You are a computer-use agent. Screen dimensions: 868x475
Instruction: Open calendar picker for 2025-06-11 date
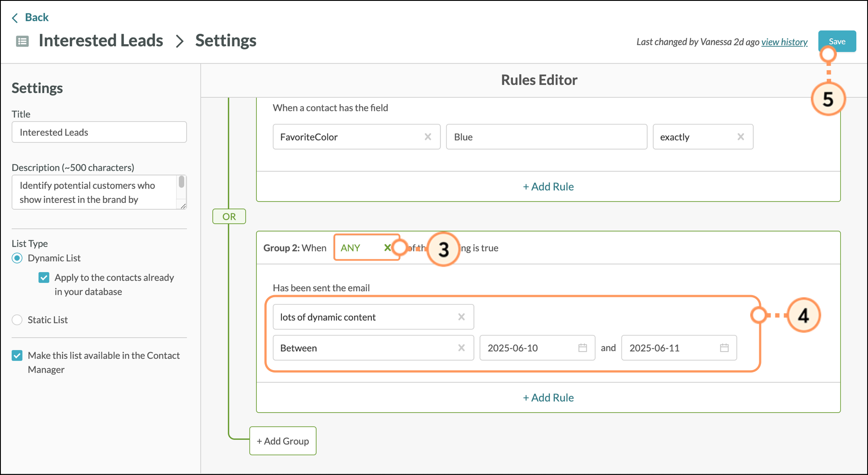pos(724,348)
